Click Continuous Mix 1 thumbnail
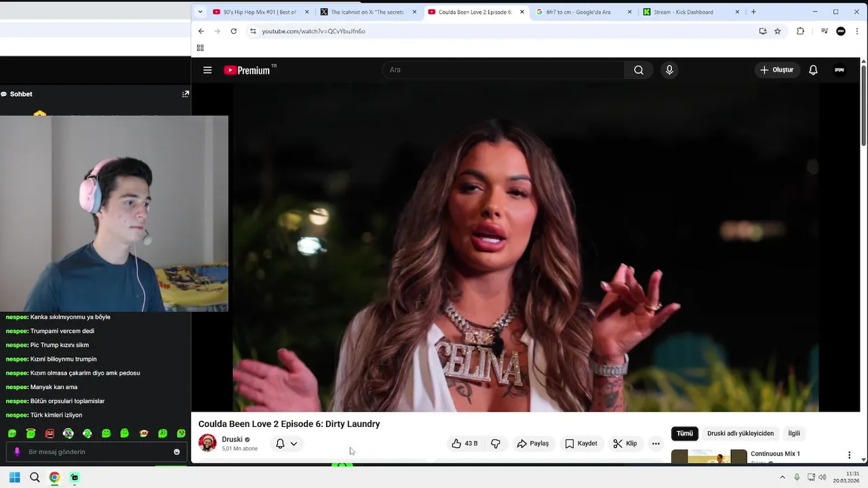This screenshot has height=488, width=868. point(709,456)
